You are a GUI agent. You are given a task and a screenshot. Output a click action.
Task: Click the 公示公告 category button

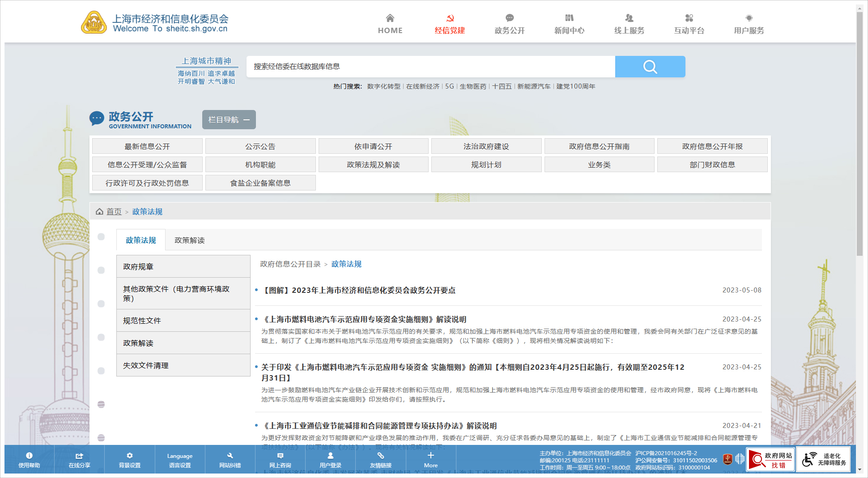(x=260, y=147)
